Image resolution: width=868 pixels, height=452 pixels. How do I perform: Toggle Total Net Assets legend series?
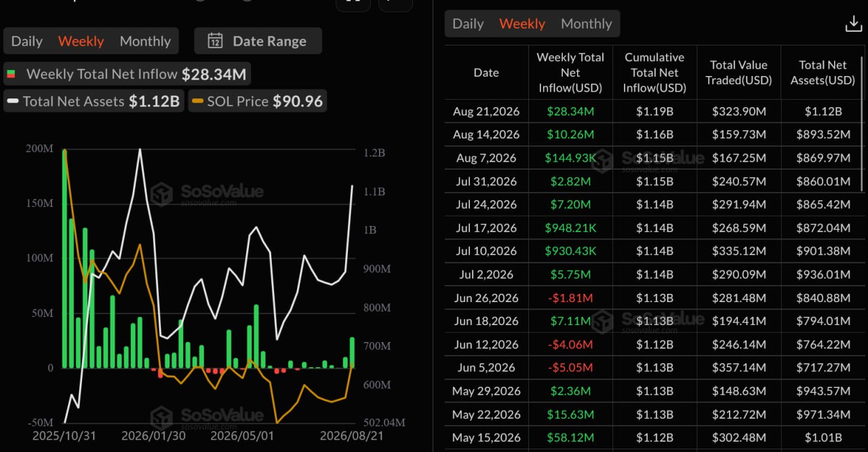point(94,101)
